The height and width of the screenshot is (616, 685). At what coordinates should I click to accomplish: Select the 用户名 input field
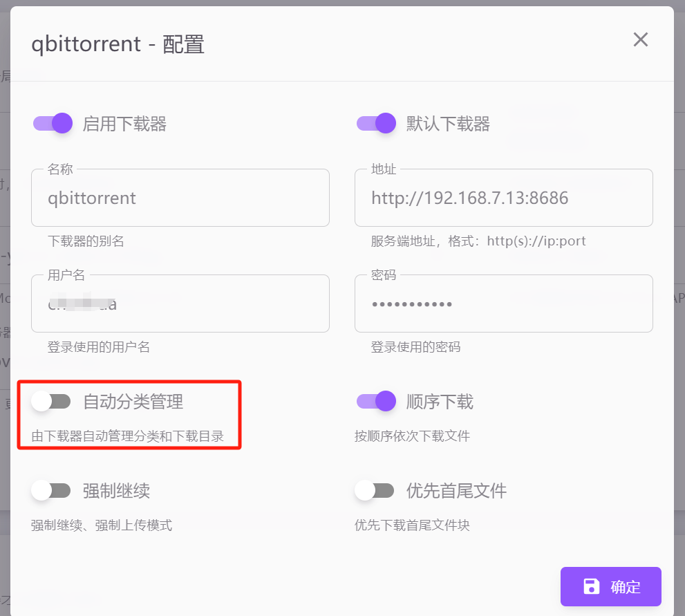[180, 304]
